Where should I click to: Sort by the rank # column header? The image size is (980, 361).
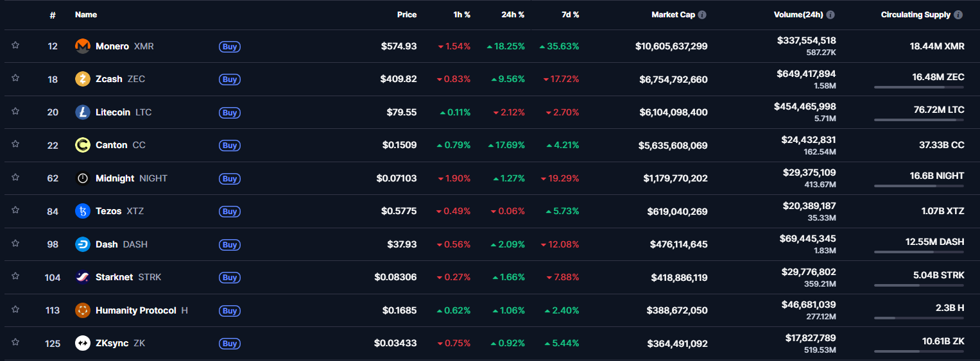click(53, 15)
